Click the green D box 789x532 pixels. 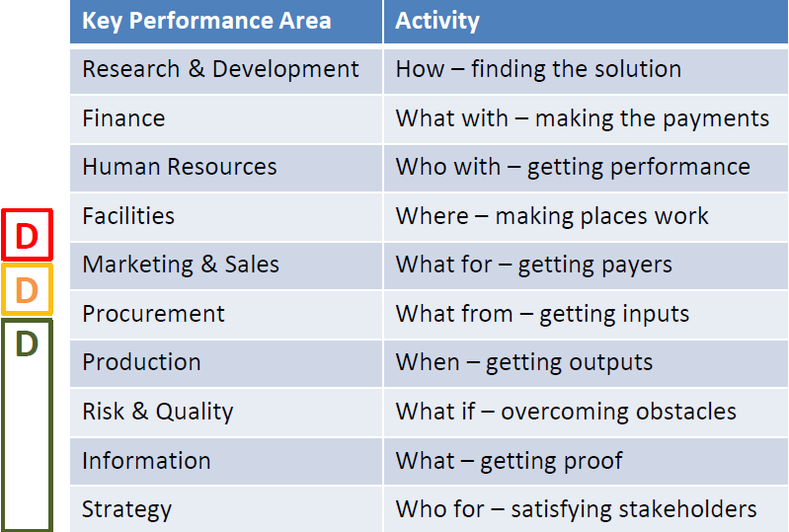tap(28, 424)
